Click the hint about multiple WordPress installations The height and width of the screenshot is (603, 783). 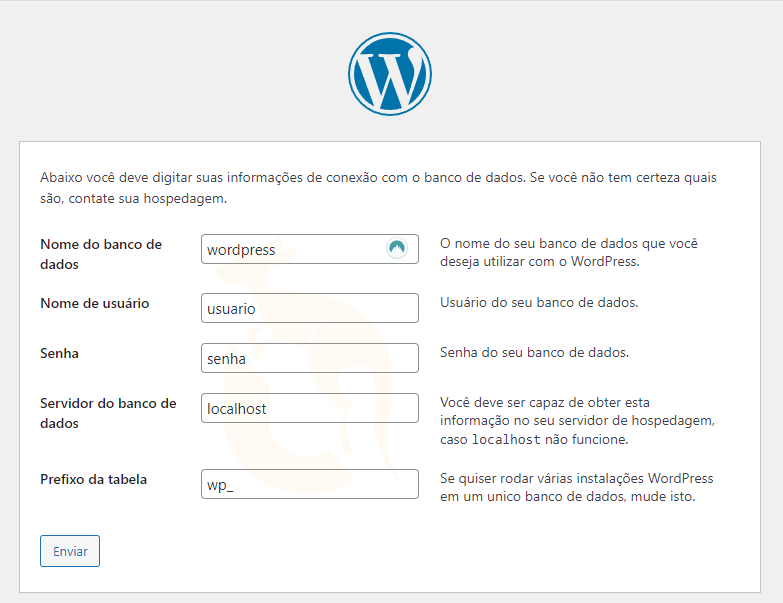click(x=576, y=487)
